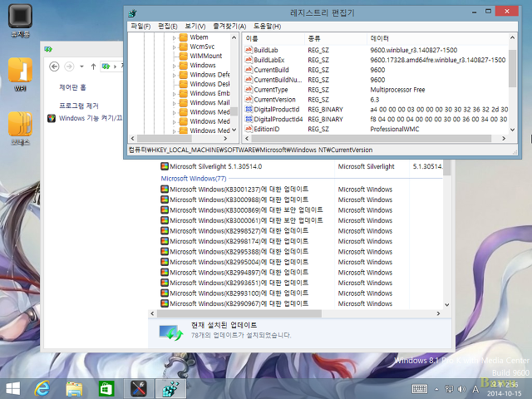Launch Internet Explorer from taskbar
532x399 pixels.
[x=42, y=388]
